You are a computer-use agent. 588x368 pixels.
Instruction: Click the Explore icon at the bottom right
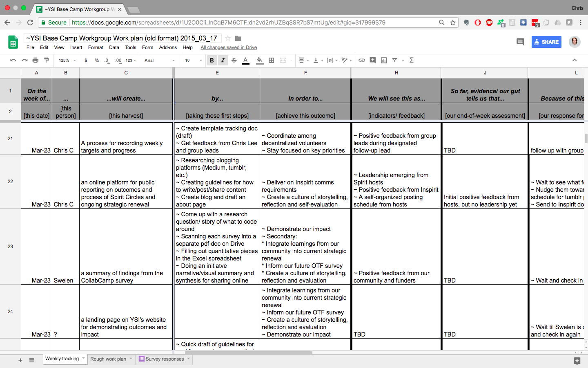577,361
